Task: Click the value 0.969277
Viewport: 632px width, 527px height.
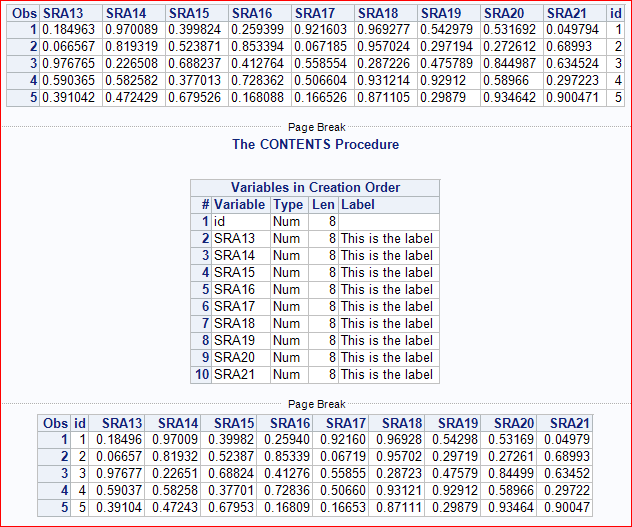Action: pos(383,30)
